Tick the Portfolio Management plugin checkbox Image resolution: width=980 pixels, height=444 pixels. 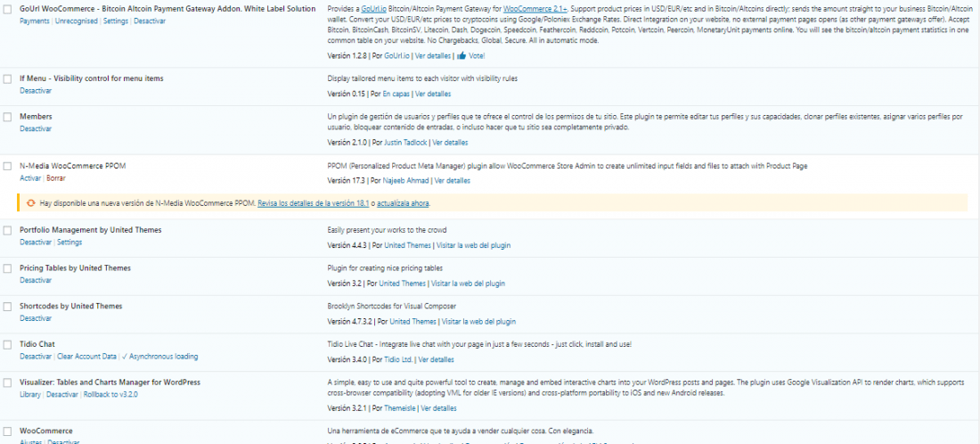(x=7, y=230)
